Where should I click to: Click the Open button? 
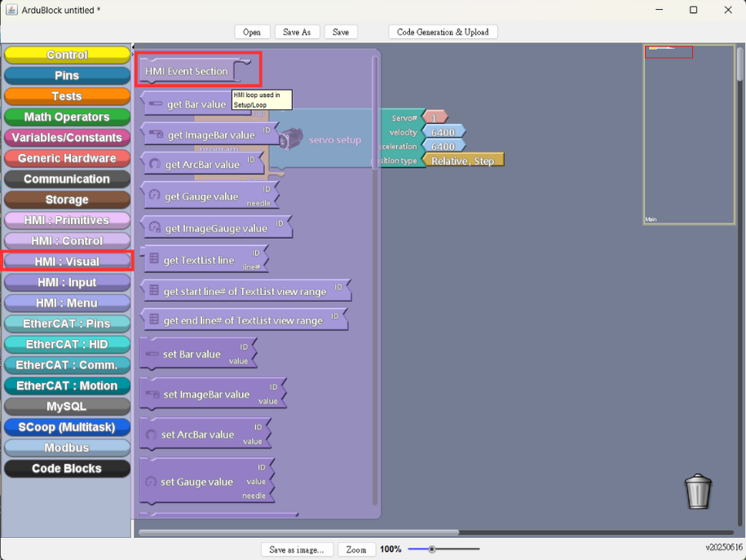[x=252, y=32]
